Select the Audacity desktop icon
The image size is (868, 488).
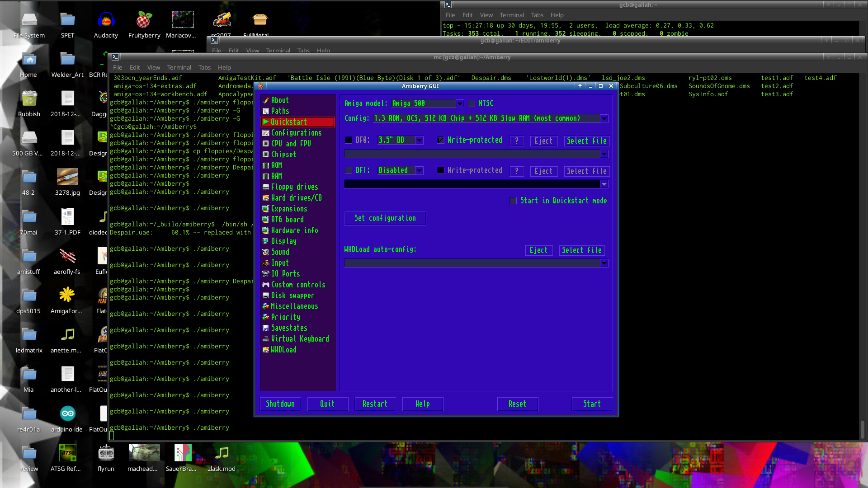[106, 25]
